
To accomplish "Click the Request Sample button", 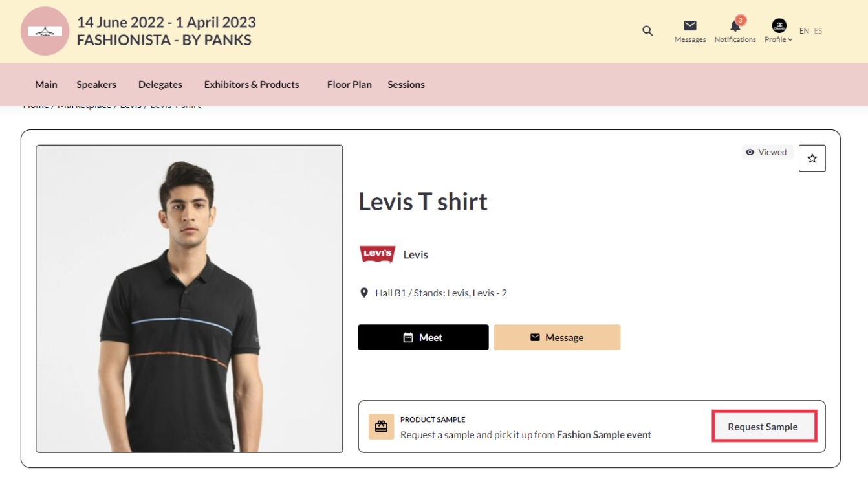I will pos(763,427).
